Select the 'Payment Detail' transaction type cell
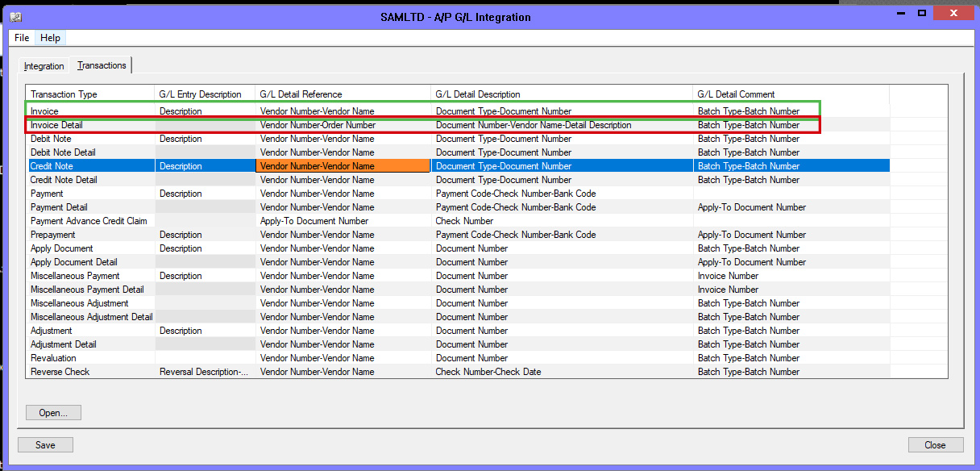The height and width of the screenshot is (471, 980). 90,207
